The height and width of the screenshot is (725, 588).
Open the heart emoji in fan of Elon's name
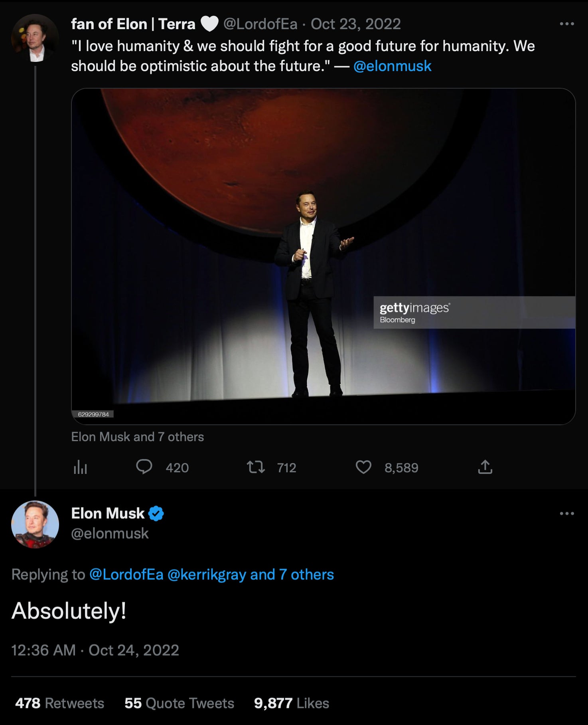pyautogui.click(x=209, y=24)
